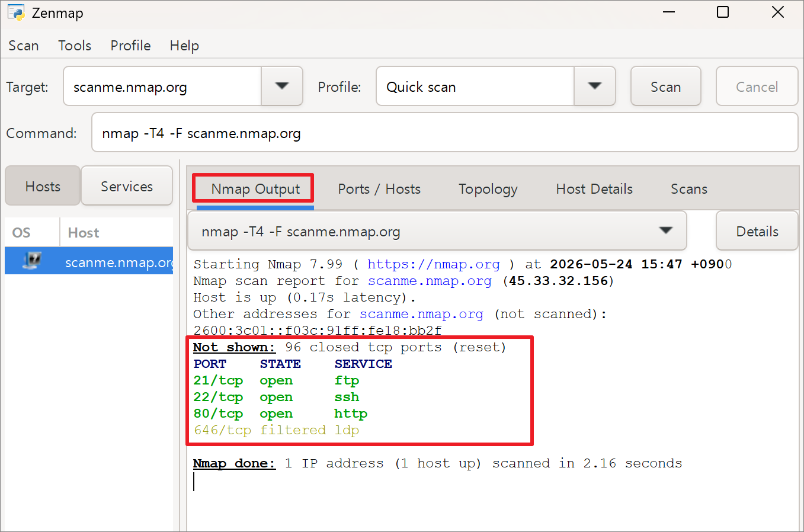
Task: Start the scan with the Scan button
Action: tap(666, 86)
